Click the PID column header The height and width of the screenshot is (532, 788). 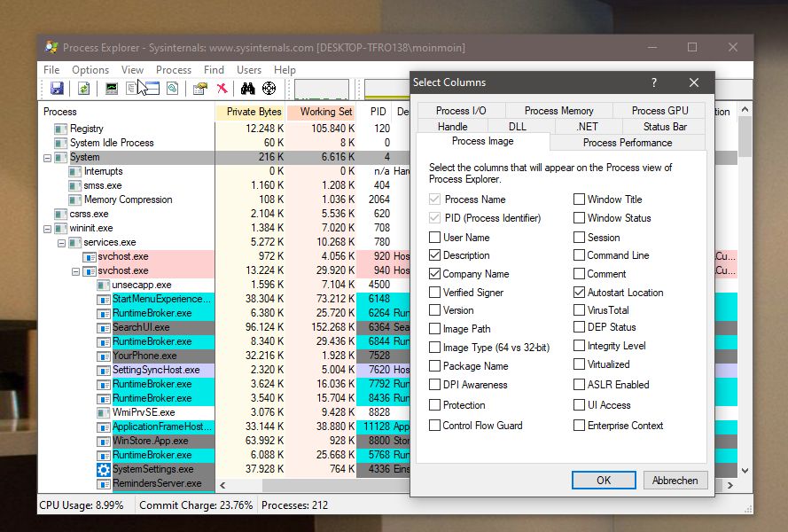[x=376, y=112]
